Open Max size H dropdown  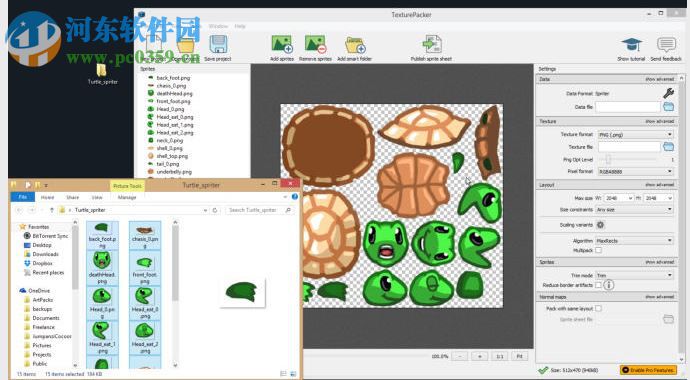pos(658,198)
